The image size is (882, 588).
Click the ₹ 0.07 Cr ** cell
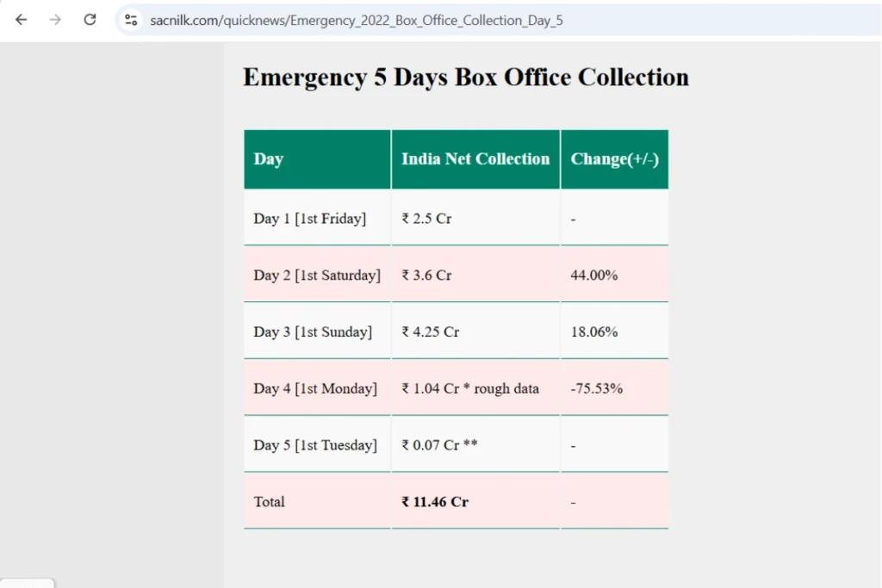click(475, 444)
